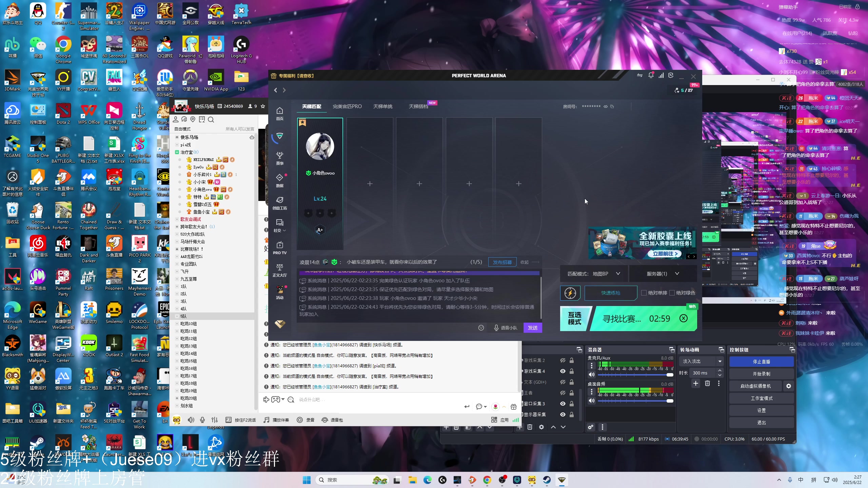
Task: Hide the 显示器采集 source in OBS
Action: pos(563,414)
